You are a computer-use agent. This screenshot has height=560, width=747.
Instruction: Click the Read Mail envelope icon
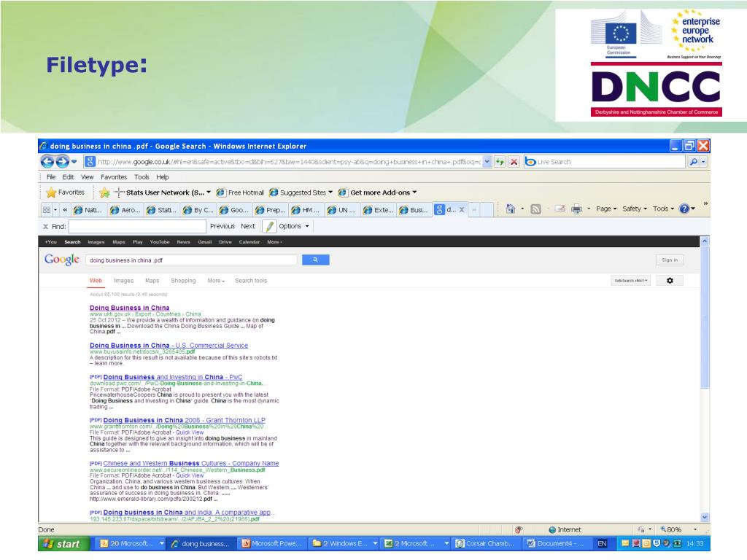pos(560,209)
